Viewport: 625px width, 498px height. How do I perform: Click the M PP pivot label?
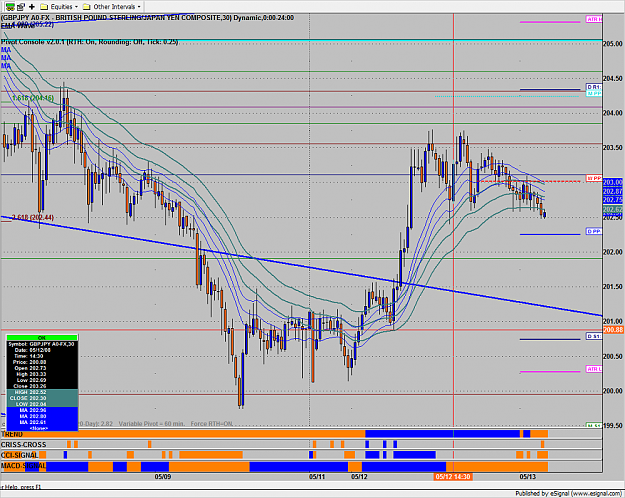point(594,93)
